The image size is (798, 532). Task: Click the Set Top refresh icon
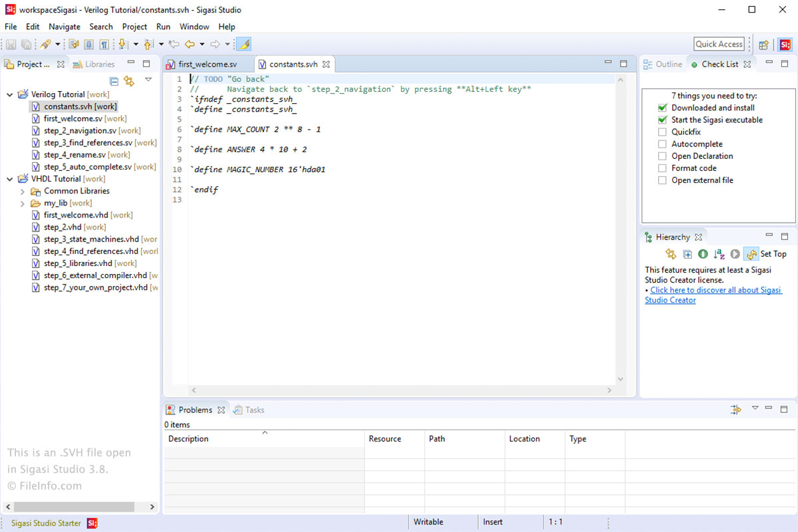751,254
